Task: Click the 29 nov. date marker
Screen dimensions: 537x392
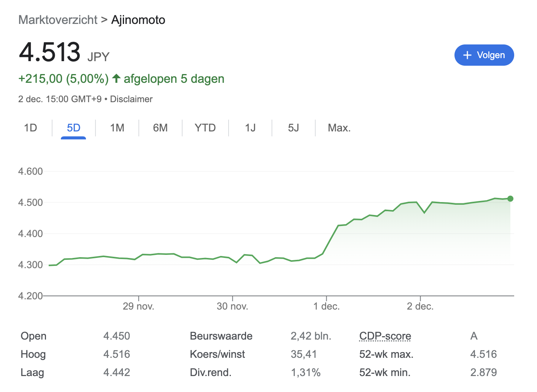Action: click(x=138, y=306)
